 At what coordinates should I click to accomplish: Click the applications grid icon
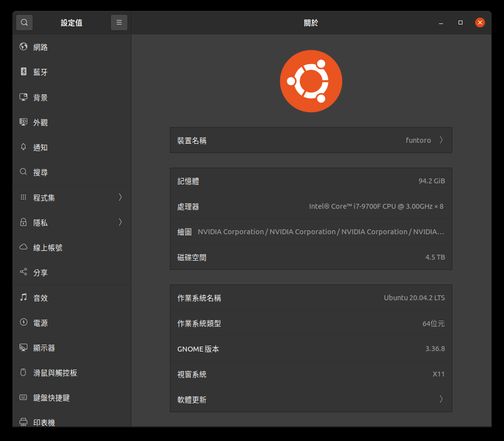click(x=23, y=197)
